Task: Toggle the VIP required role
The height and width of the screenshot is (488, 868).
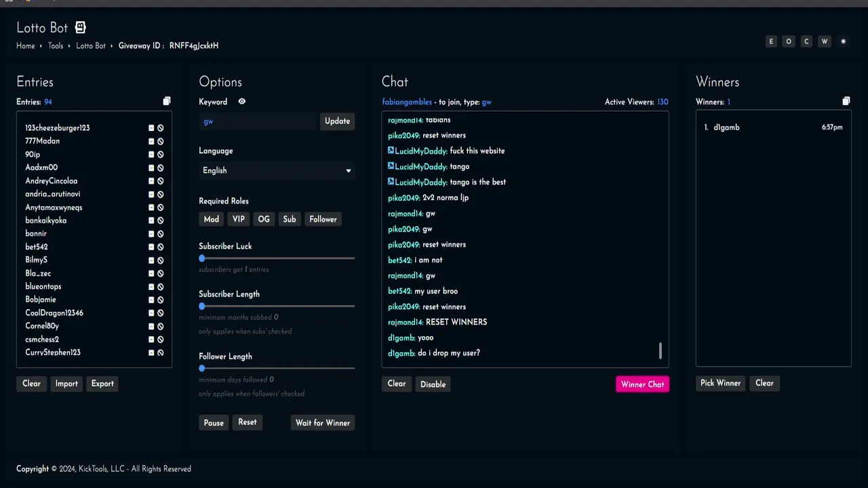Action: point(239,219)
